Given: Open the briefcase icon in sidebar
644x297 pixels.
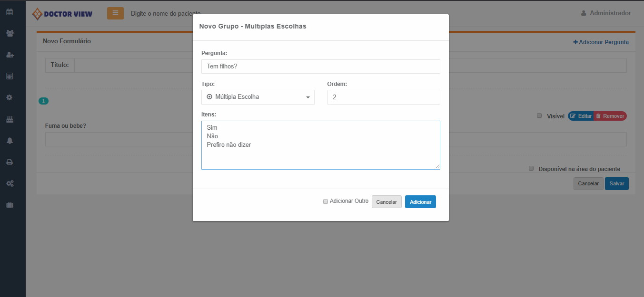Looking at the screenshot, I should tap(10, 205).
